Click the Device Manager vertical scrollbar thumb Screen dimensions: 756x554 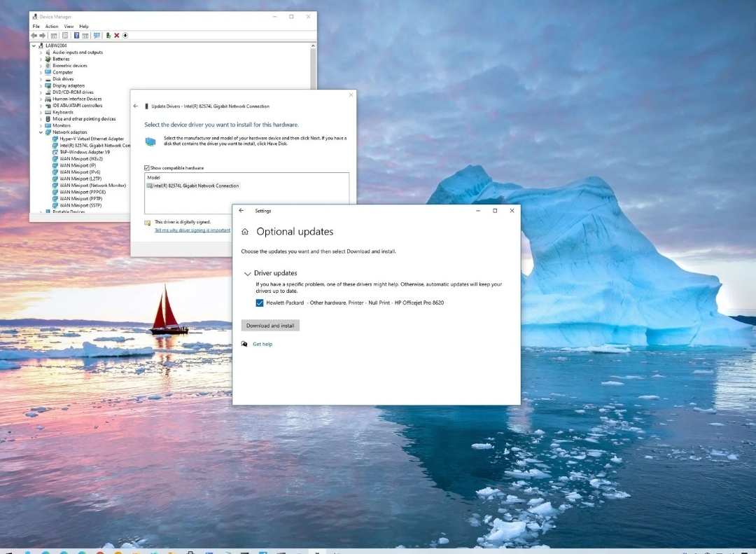click(x=314, y=69)
